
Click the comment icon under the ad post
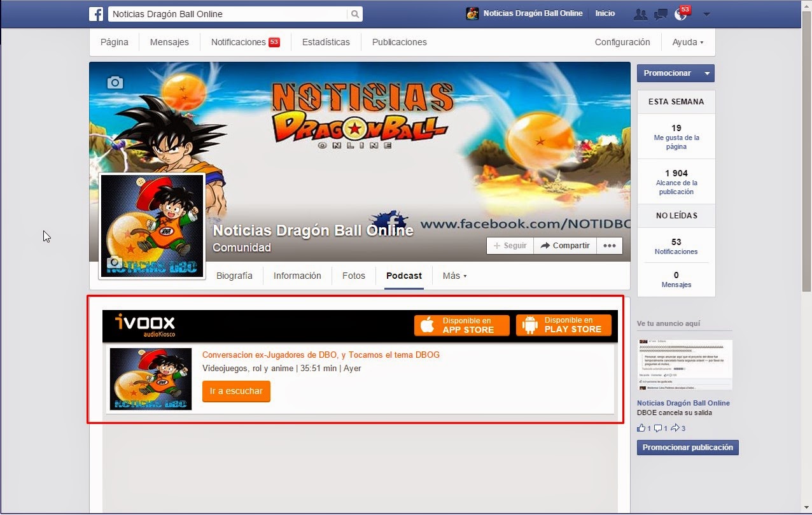(x=659, y=428)
